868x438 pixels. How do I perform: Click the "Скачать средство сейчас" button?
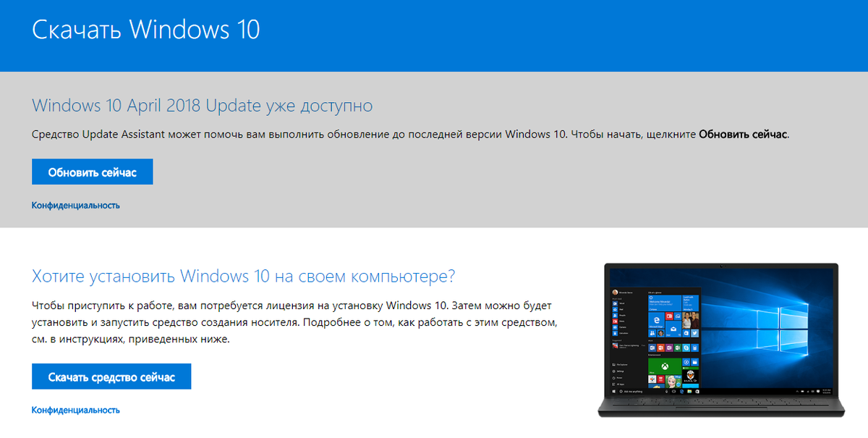click(x=111, y=376)
